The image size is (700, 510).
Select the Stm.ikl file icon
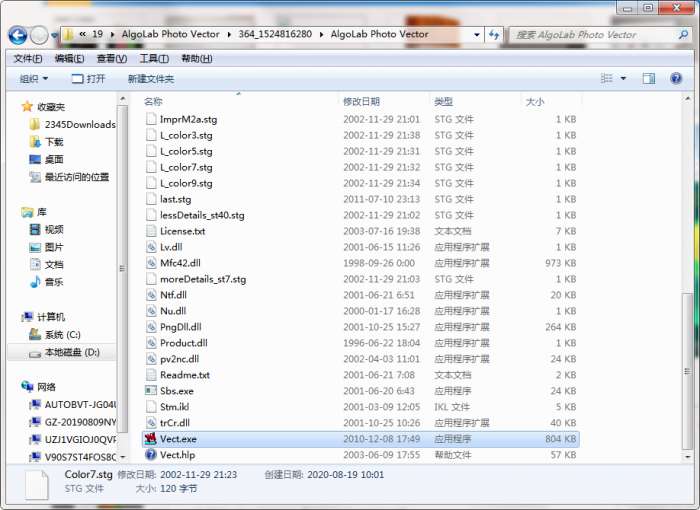pos(151,407)
